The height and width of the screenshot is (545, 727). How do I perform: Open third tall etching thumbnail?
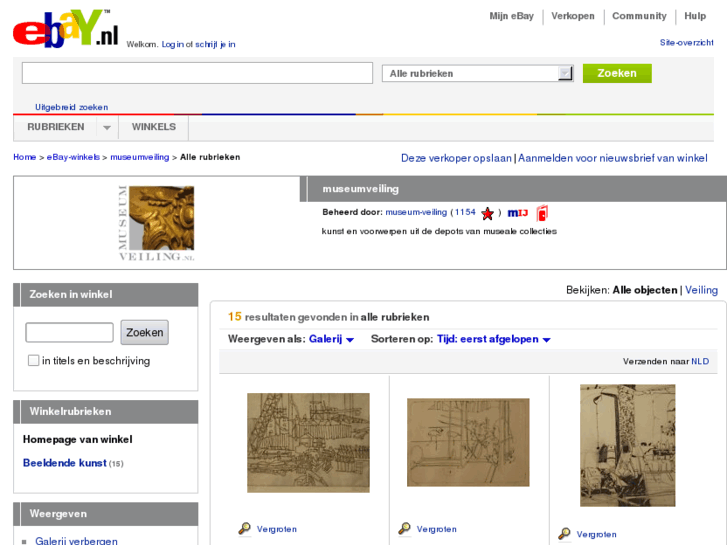628,445
